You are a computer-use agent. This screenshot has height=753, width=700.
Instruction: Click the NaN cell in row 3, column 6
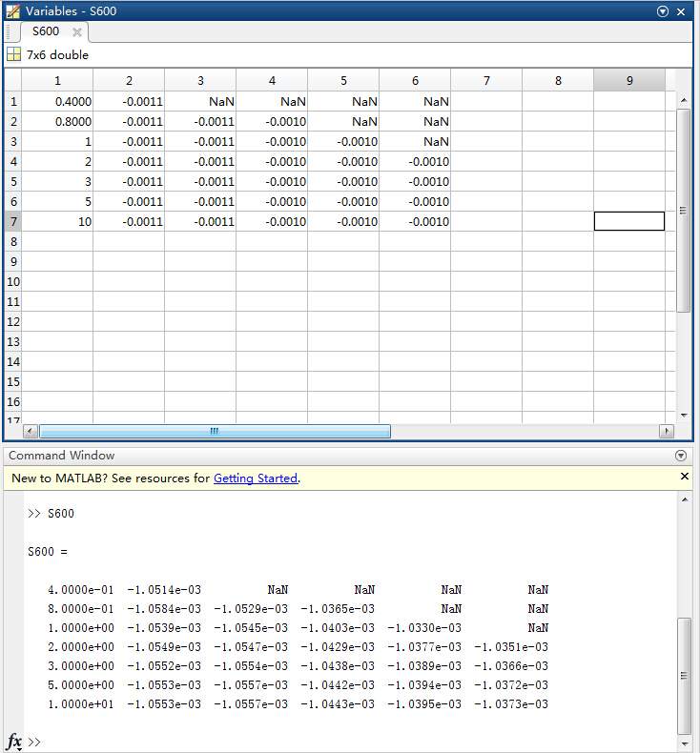click(x=415, y=142)
